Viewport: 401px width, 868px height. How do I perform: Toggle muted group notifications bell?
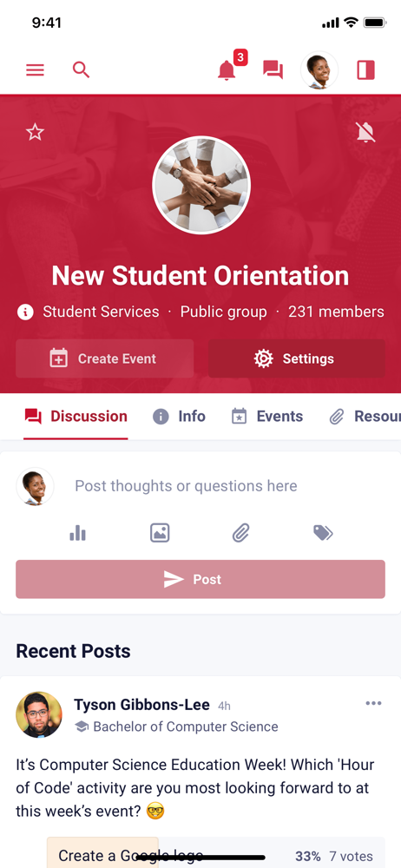tap(365, 132)
